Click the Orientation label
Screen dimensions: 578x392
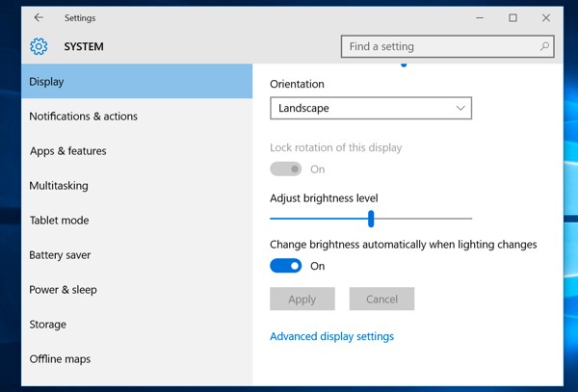tap(297, 84)
